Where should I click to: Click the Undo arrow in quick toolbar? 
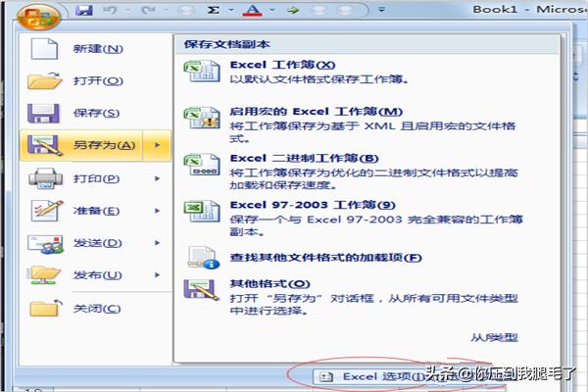point(110,10)
